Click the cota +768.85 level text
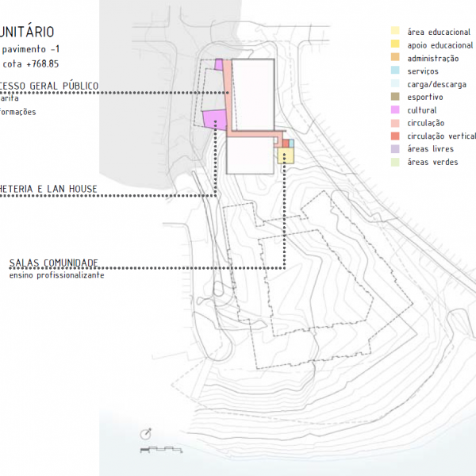The image size is (476, 476). point(32,63)
